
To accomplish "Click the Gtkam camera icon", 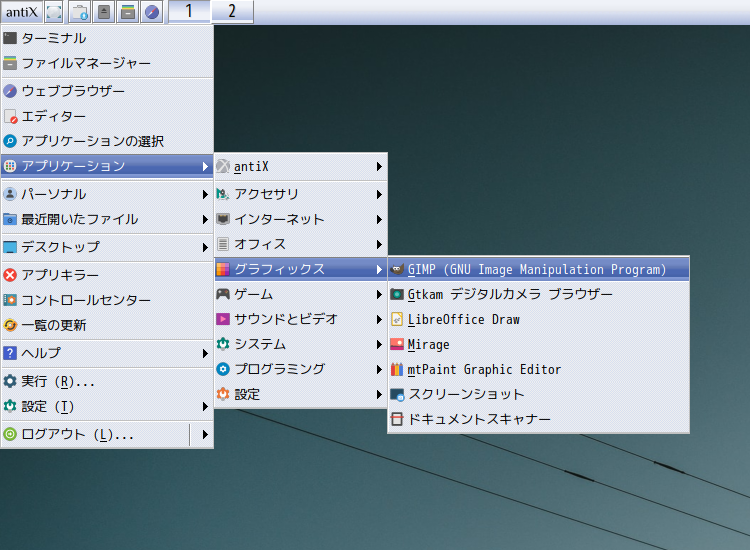I will [397, 294].
